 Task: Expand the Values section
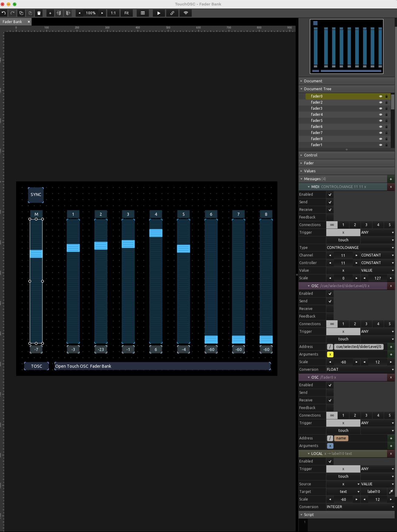(x=310, y=171)
